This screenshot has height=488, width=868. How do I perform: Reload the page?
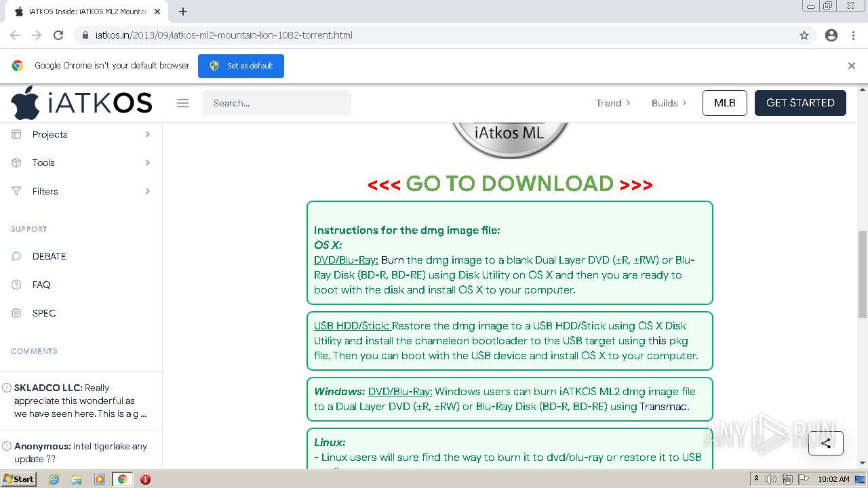[x=58, y=35]
